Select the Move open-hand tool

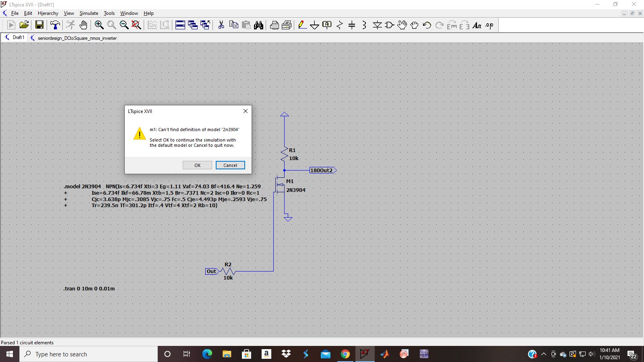pyautogui.click(x=402, y=25)
